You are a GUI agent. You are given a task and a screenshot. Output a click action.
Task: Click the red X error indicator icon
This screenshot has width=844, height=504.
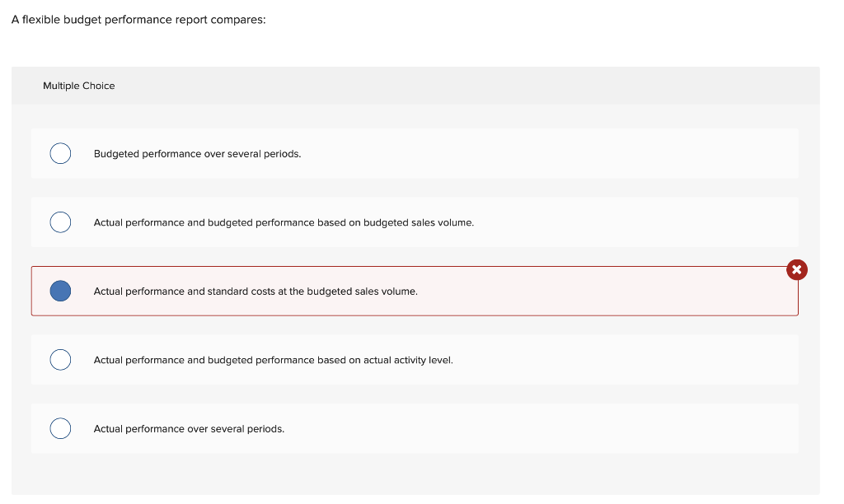pyautogui.click(x=796, y=269)
